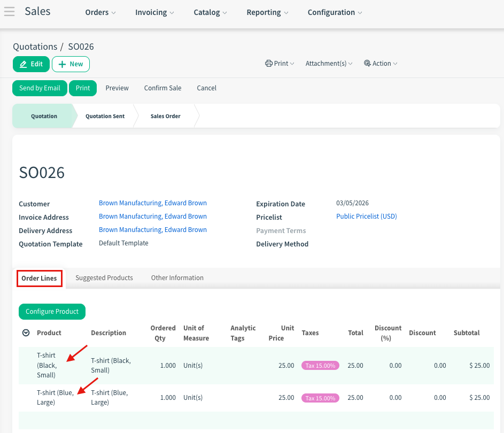Switch to the Suggested Products tab
This screenshot has height=433, width=504.
tap(104, 278)
